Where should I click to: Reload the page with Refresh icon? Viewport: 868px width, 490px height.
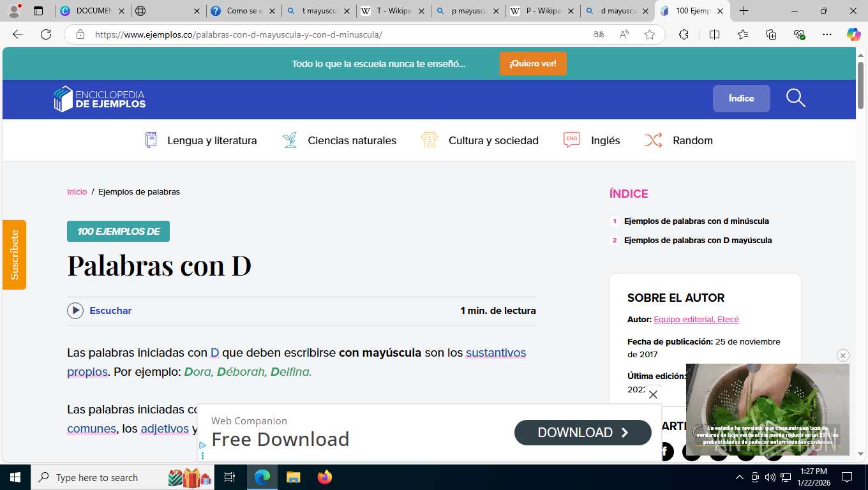pyautogui.click(x=46, y=34)
